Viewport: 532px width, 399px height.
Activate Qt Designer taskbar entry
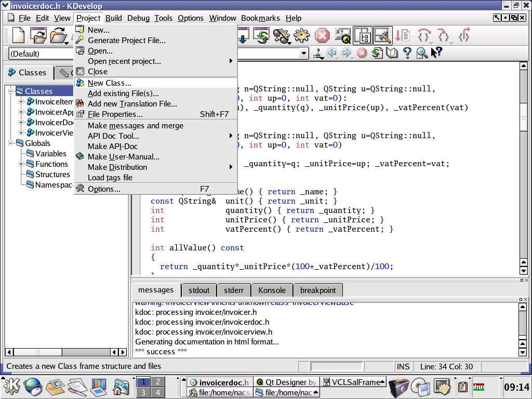pos(286,382)
